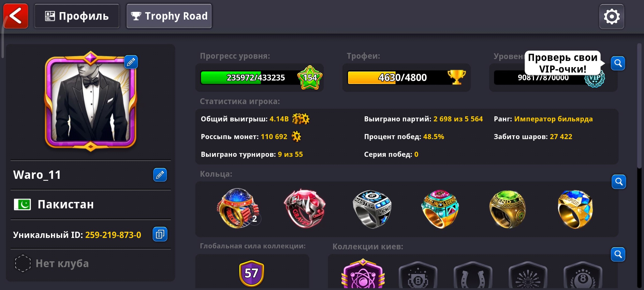644x290 pixels.
Task: Inspect cue collections with the magnifier icon
Action: 618,254
